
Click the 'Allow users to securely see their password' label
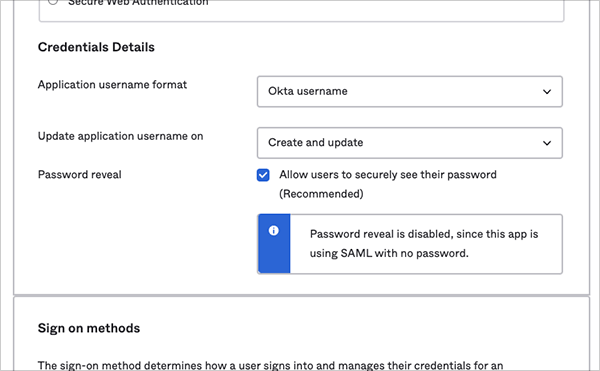(x=388, y=175)
